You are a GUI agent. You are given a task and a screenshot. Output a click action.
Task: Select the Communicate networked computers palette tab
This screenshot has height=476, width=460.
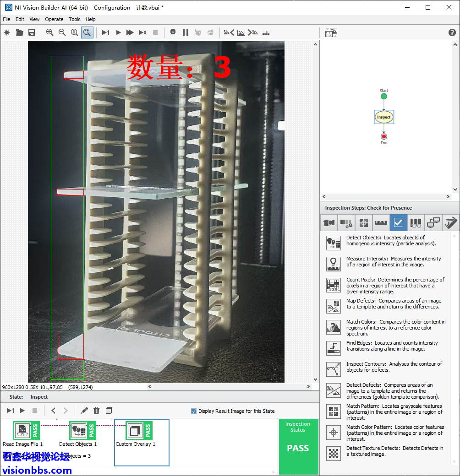[x=433, y=223]
